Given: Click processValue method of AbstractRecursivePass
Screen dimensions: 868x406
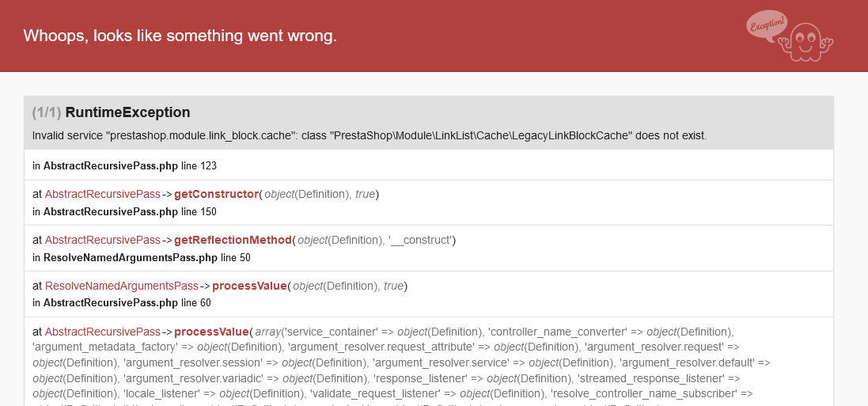Looking at the screenshot, I should 211,332.
